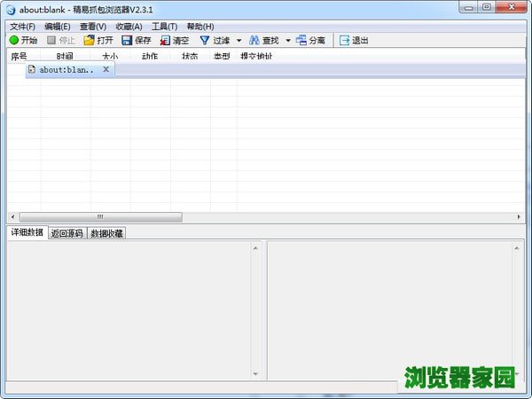Screen dimensions: 532x399
Task: Open the 工具(T) menu
Action: point(165,27)
